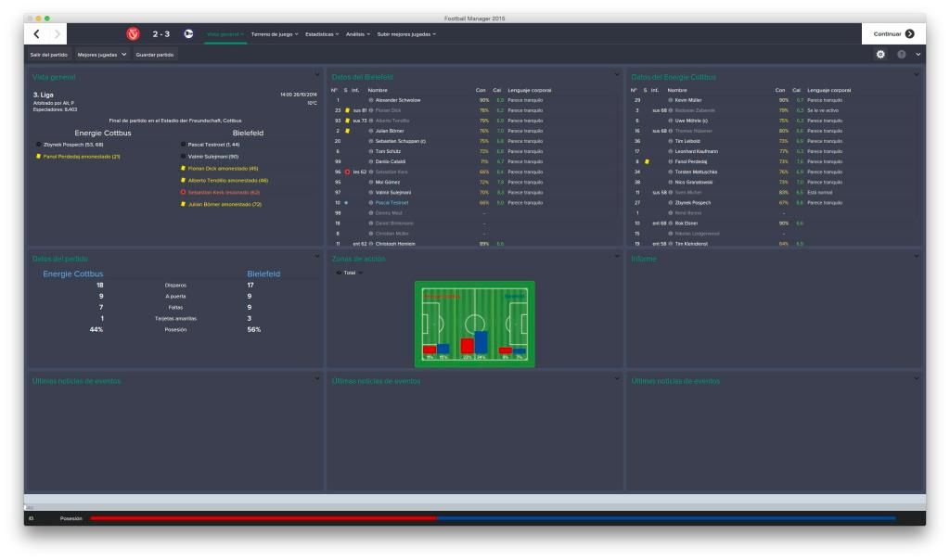Viewport: 950px width, 560px height.
Task: Open the Informe panel dropdown arrow
Action: pyautogui.click(x=916, y=257)
